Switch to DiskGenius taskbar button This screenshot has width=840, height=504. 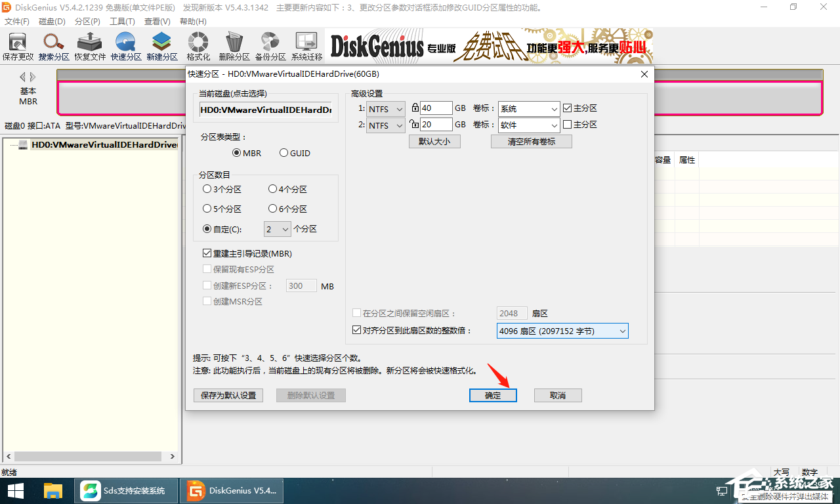coord(233,490)
